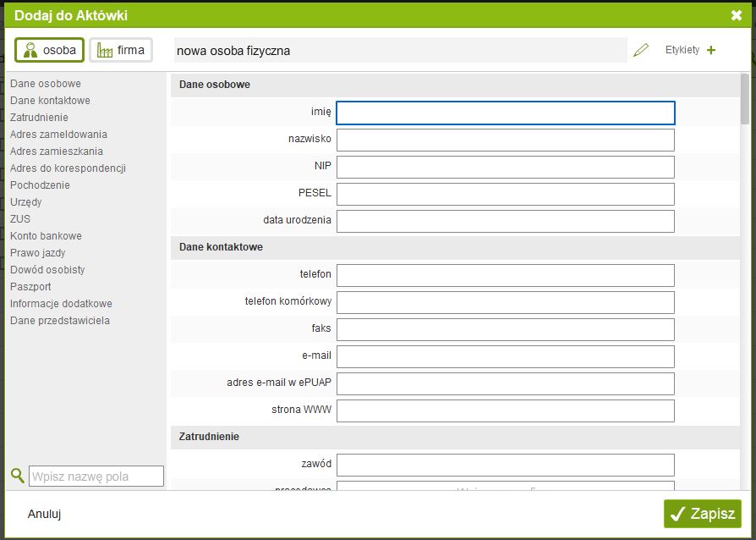756x540 pixels.
Task: Add a label with the Etykiety plus icon
Action: click(710, 51)
